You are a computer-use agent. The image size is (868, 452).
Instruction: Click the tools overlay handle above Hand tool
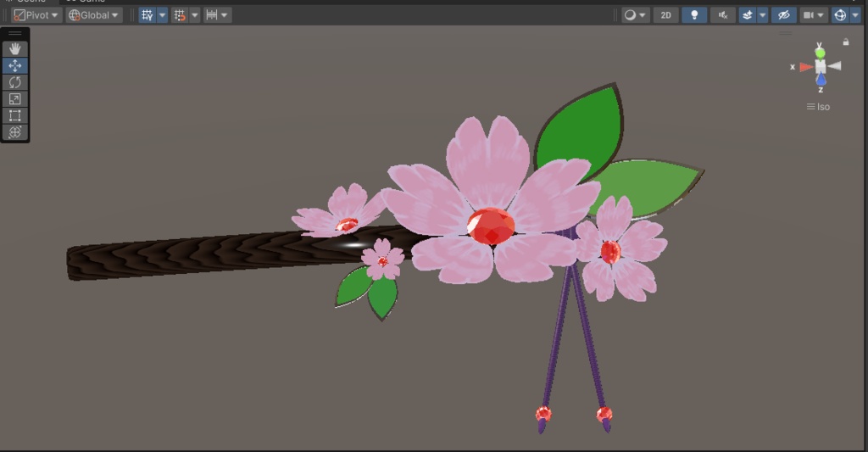pyautogui.click(x=15, y=33)
